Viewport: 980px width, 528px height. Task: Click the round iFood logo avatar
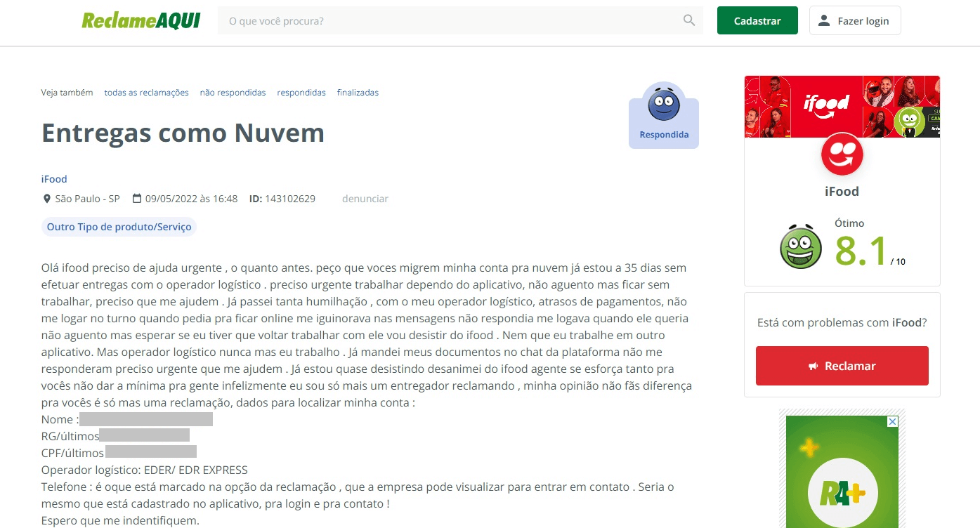842,154
